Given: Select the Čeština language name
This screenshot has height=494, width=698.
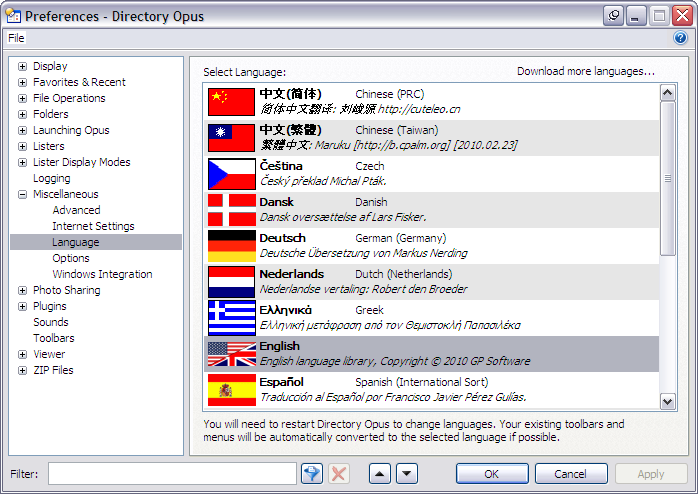Looking at the screenshot, I should point(281,166).
